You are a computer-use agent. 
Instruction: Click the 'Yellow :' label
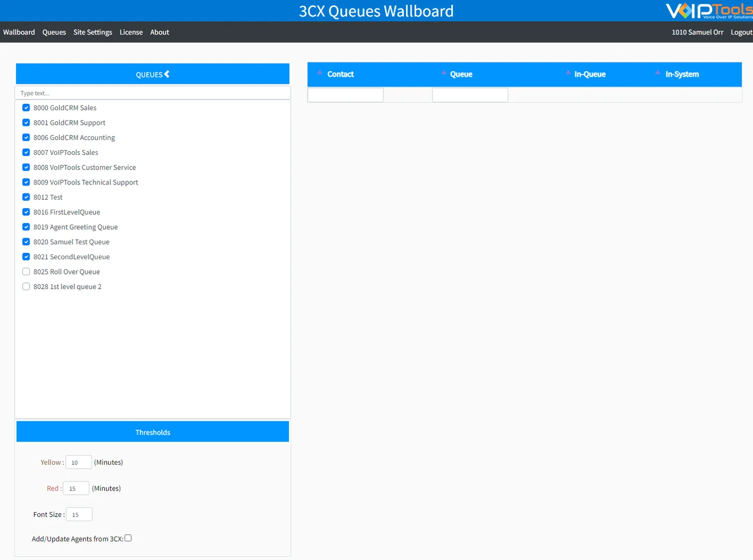click(x=52, y=462)
